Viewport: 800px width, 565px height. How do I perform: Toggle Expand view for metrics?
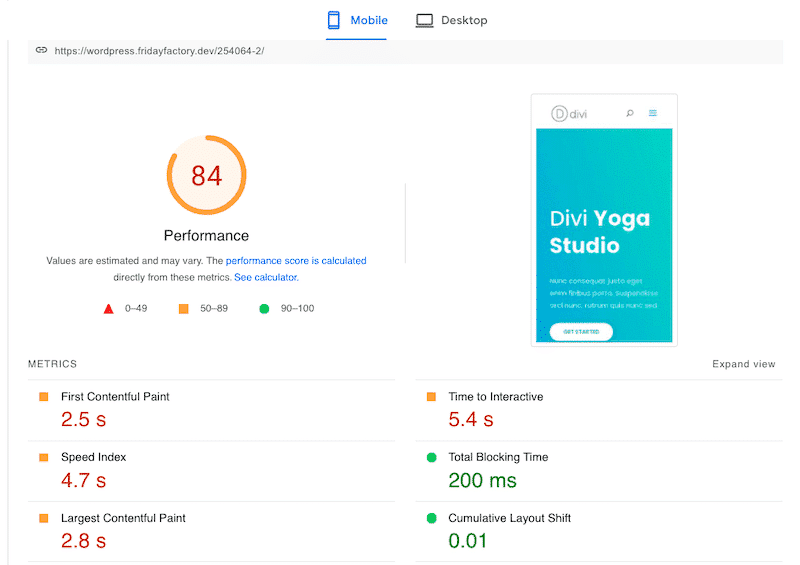point(743,364)
